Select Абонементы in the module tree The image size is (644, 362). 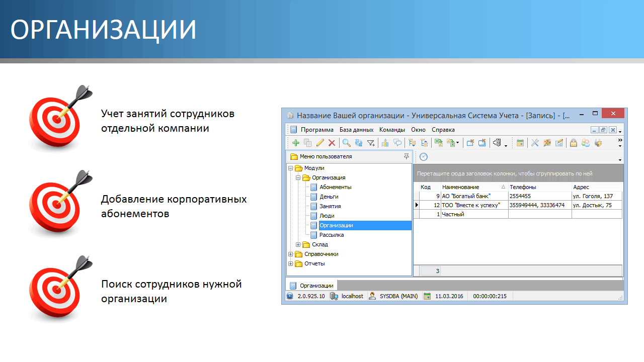tap(335, 187)
